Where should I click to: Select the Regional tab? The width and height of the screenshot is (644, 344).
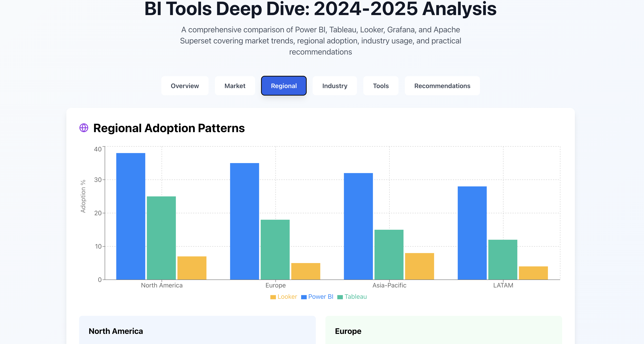(x=284, y=86)
